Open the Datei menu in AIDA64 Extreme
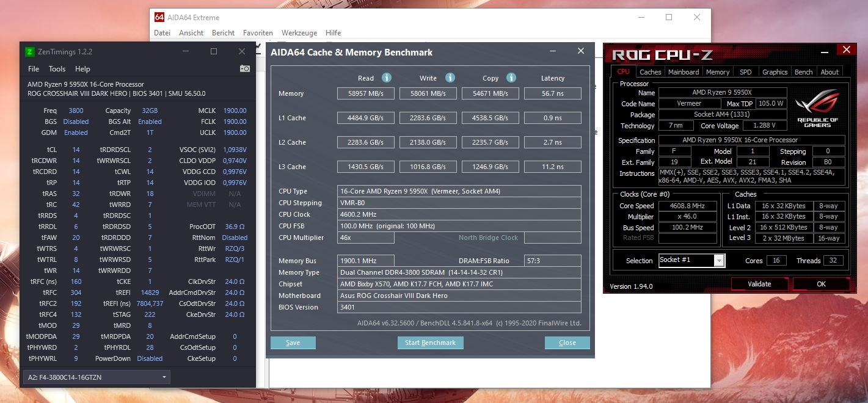Screen dimensions: 868x403 pyautogui.click(x=162, y=33)
